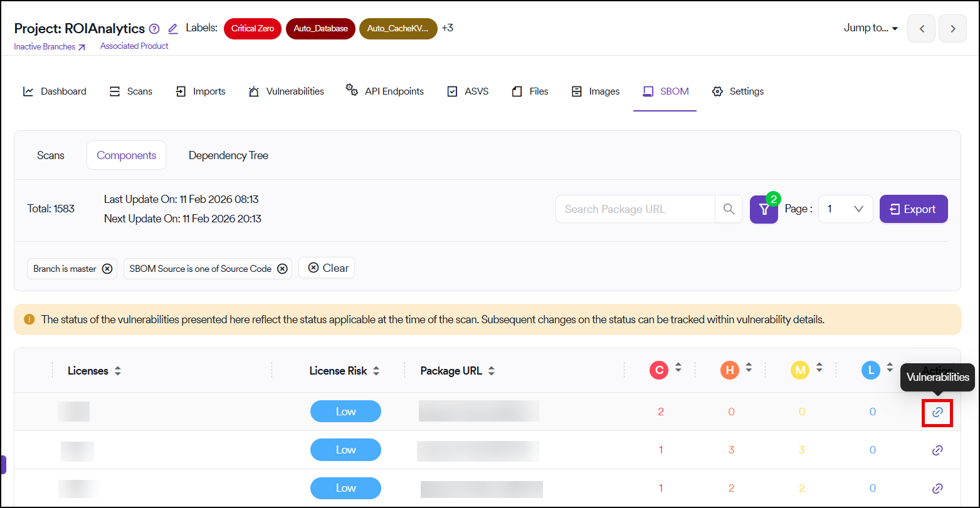Open the Dependency Tree tab
This screenshot has height=508, width=980.
228,155
